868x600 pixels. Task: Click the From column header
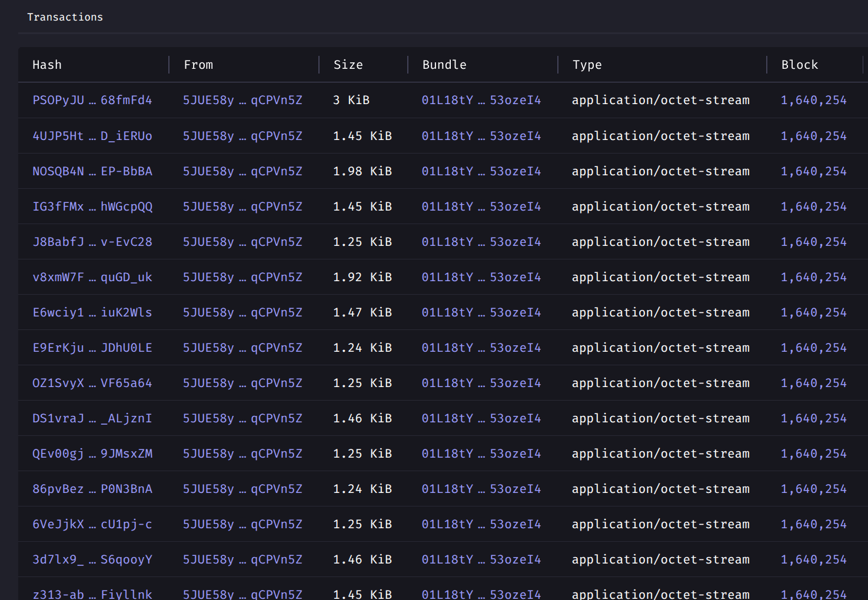tap(198, 65)
